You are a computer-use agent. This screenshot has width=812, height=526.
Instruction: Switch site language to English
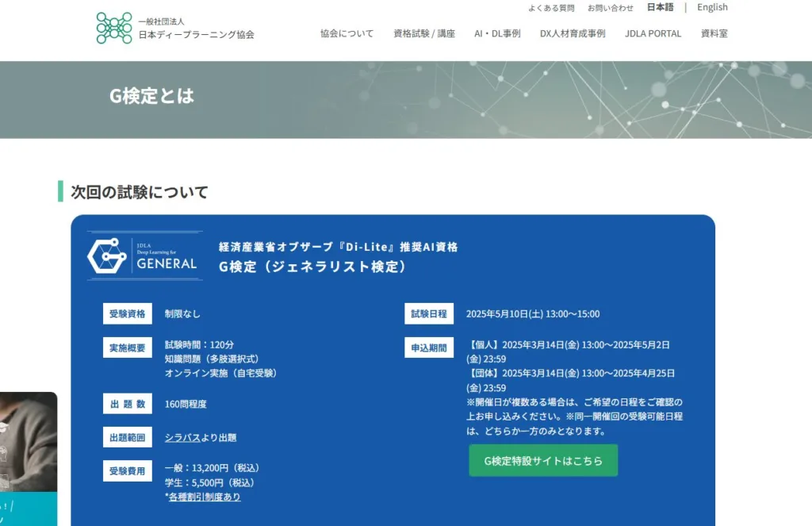[712, 7]
